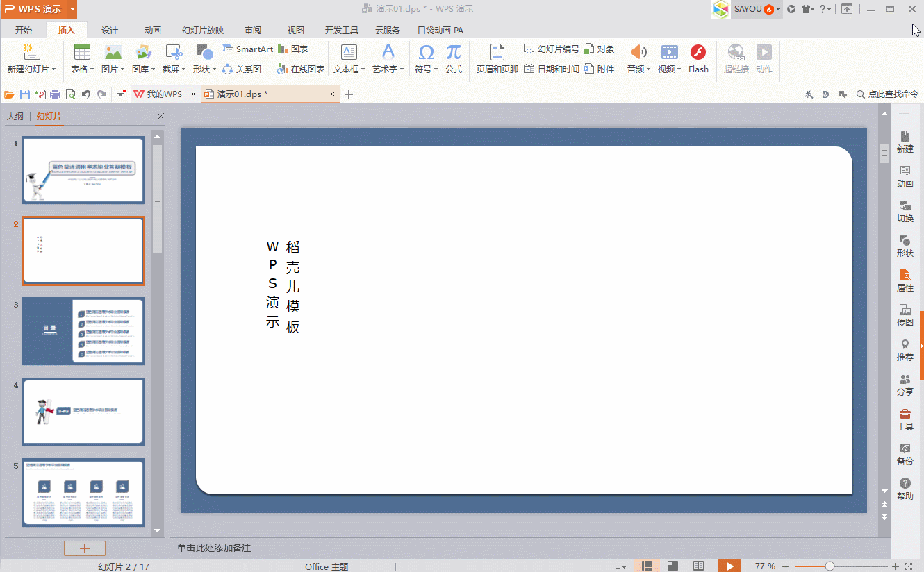Switch to the 动画 ribbon tab

(153, 30)
